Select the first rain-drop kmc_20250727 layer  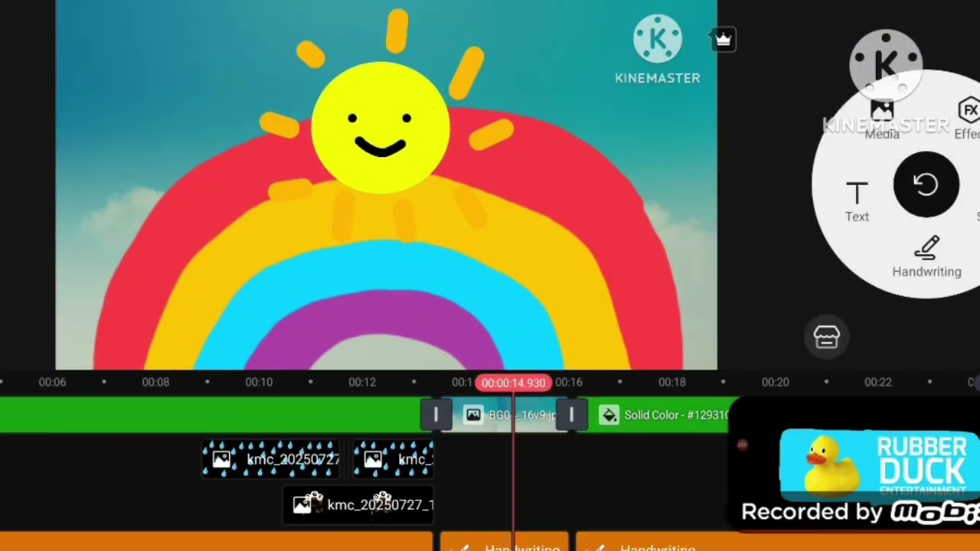271,459
